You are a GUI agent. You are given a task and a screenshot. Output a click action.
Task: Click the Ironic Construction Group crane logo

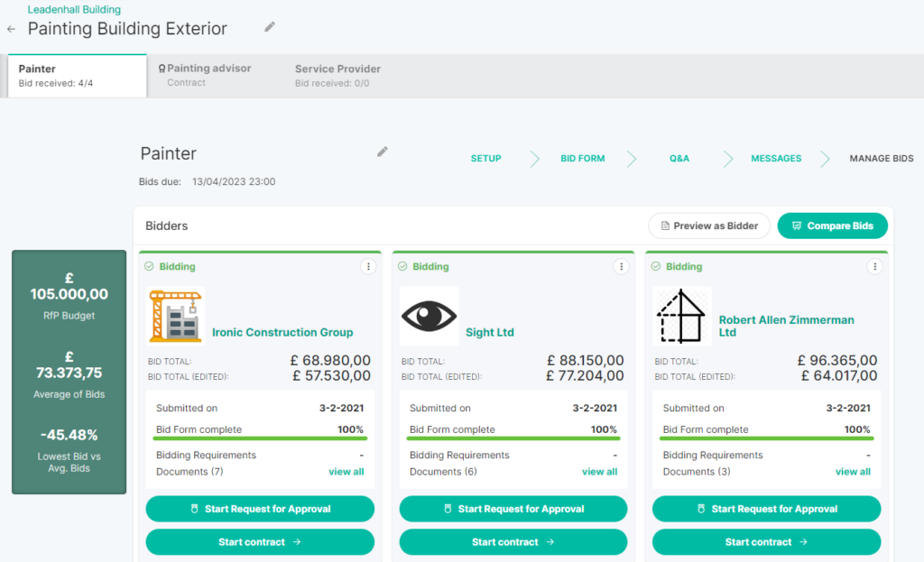[176, 316]
